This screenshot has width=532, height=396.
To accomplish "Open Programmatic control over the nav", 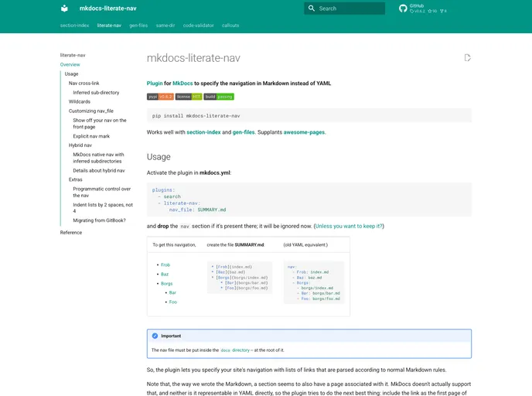I will 102,192.
